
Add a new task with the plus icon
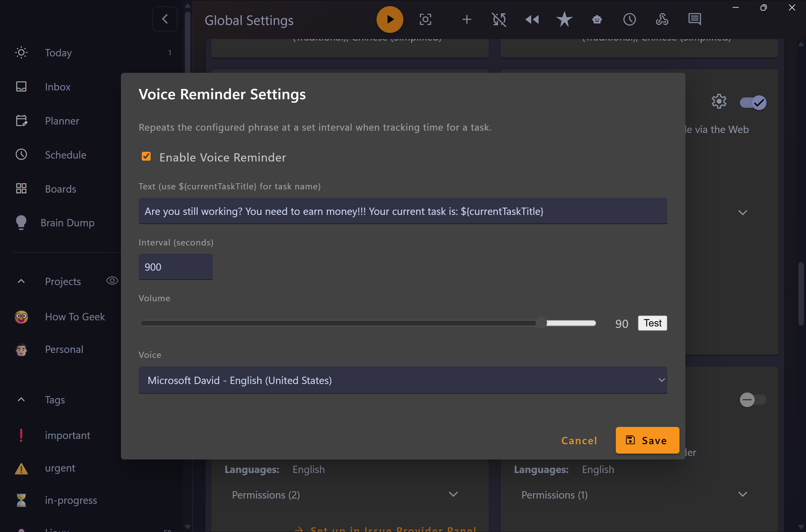467,19
